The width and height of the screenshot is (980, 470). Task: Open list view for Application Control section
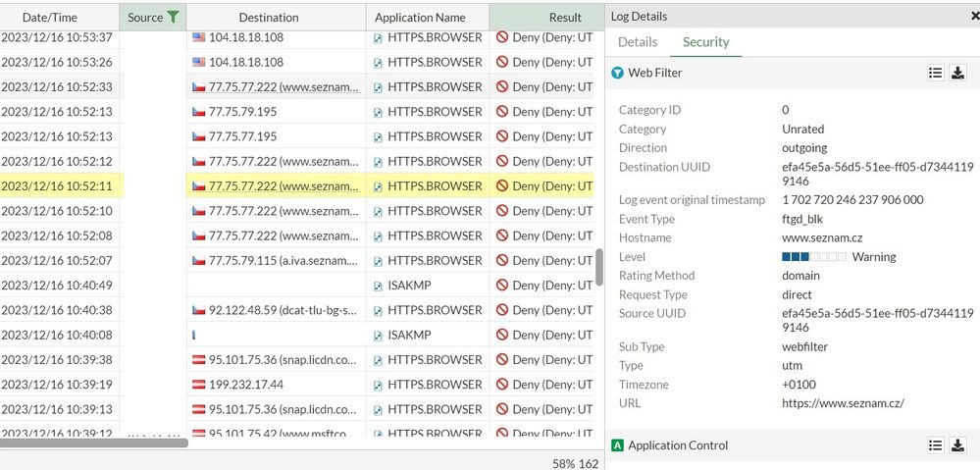(935, 445)
